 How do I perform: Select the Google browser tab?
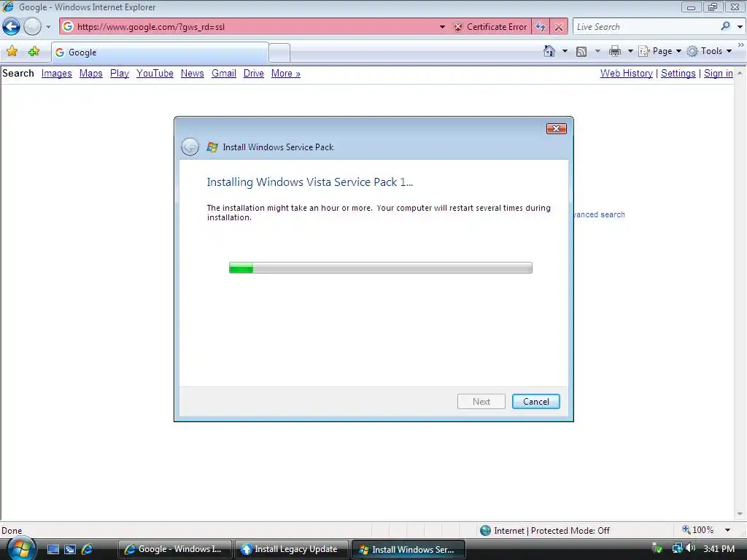point(160,52)
